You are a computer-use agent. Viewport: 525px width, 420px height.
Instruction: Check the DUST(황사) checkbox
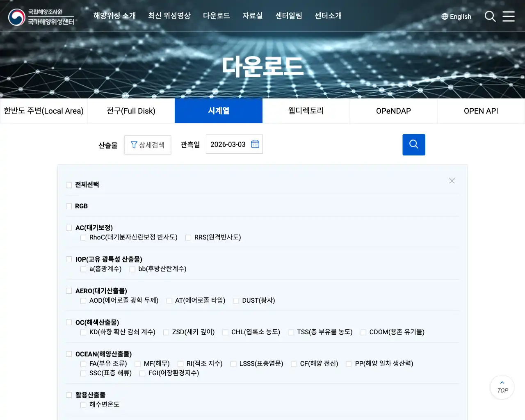(236, 301)
